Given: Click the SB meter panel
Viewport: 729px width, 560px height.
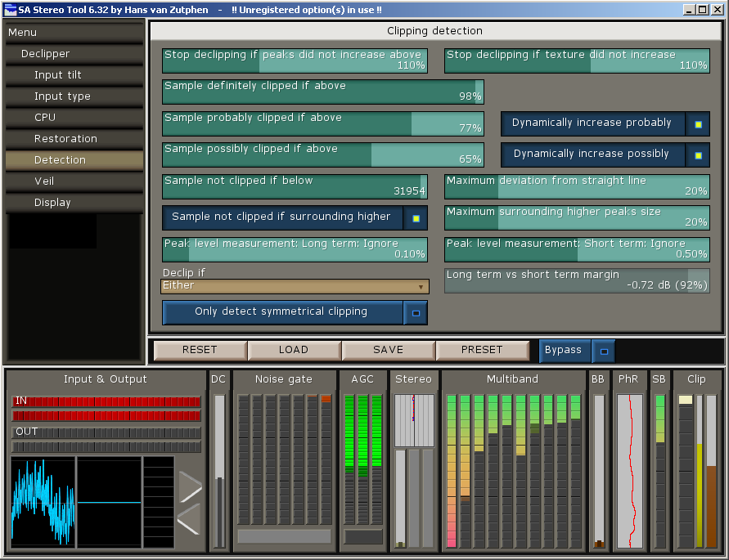Looking at the screenshot, I should click(x=659, y=461).
